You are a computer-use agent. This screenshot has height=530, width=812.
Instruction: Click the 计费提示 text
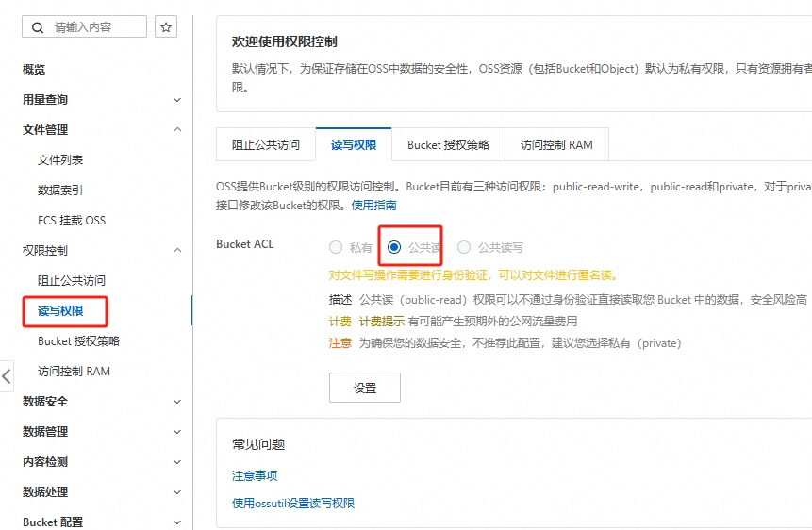[x=382, y=322]
